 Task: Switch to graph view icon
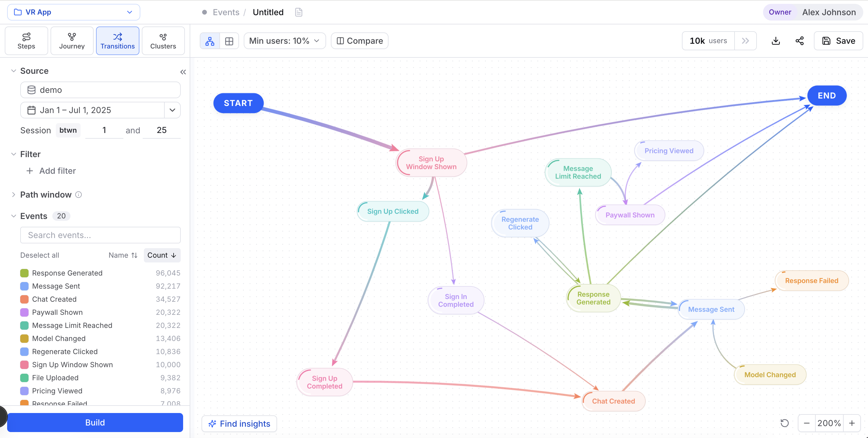coord(210,41)
